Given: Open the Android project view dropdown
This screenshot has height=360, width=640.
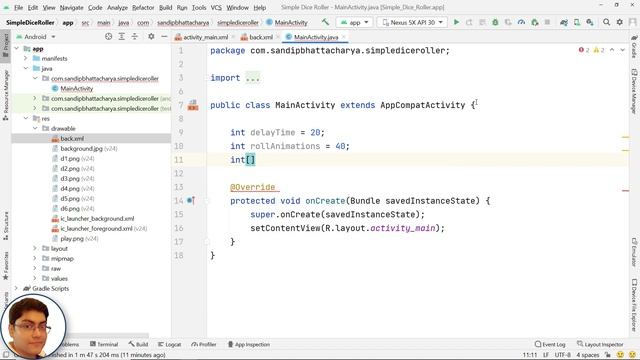Looking at the screenshot, I should 36,37.
